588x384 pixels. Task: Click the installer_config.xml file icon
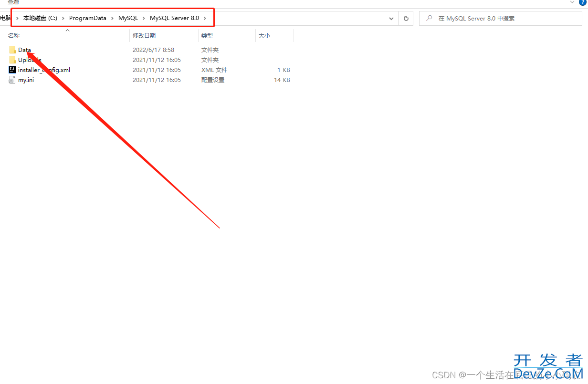tap(12, 70)
